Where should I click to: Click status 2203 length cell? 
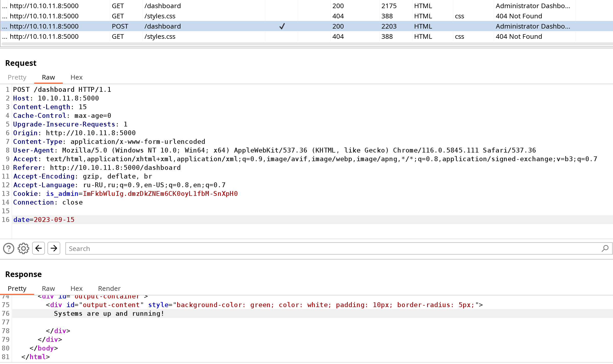tap(389, 26)
